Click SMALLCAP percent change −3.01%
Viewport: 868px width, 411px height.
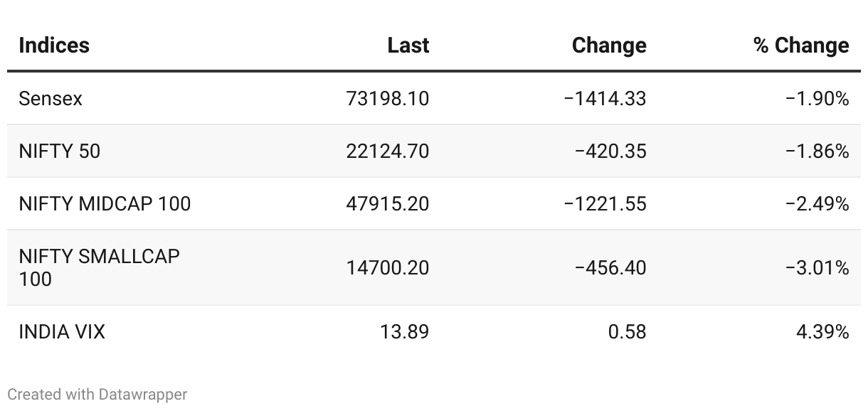pyautogui.click(x=817, y=267)
